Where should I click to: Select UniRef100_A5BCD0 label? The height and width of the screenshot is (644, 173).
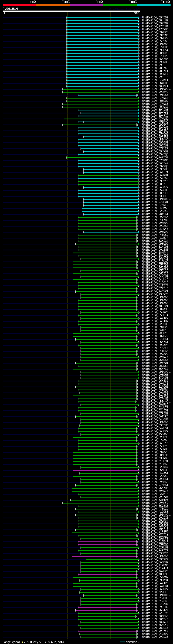click(155, 101)
